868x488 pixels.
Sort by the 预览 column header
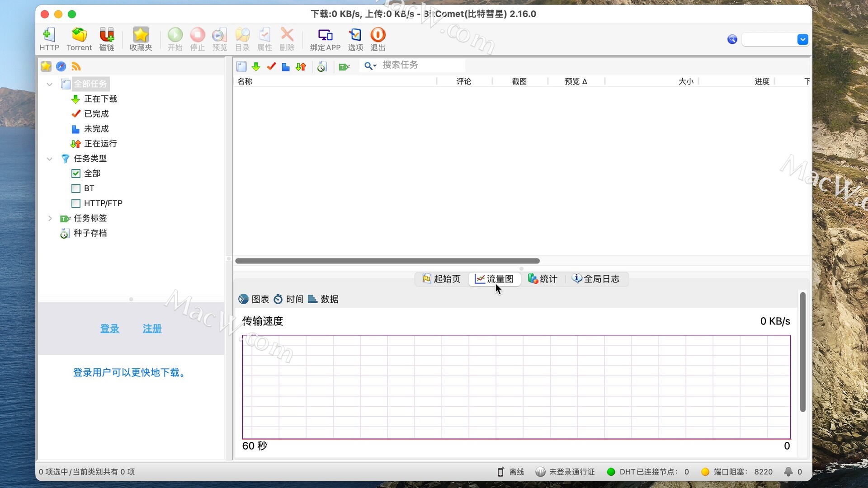(576, 81)
